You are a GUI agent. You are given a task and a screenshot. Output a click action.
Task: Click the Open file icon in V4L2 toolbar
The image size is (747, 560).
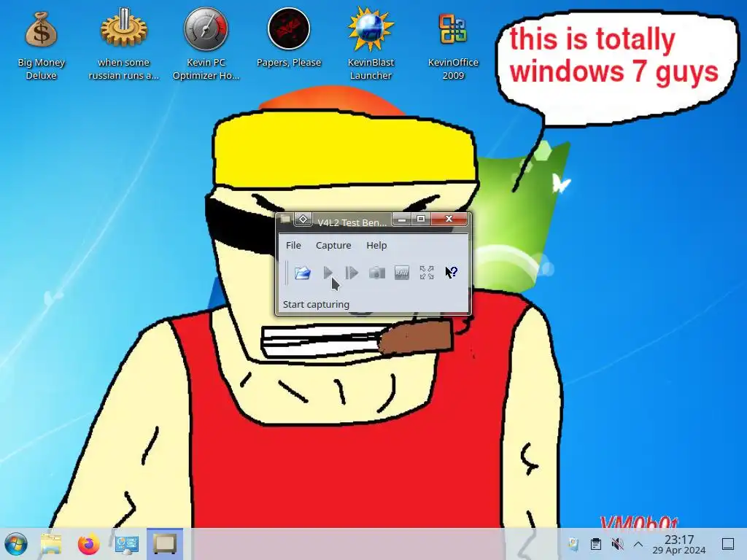pyautogui.click(x=303, y=273)
